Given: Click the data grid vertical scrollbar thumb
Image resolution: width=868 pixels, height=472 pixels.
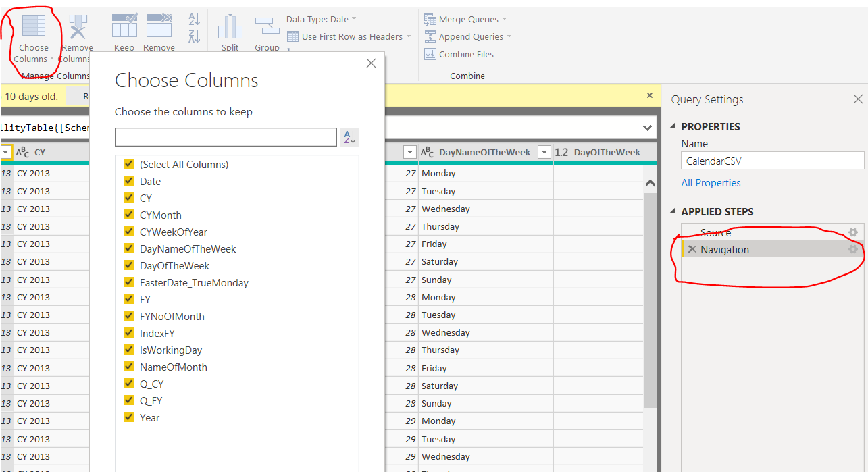Looking at the screenshot, I should pos(650,300).
